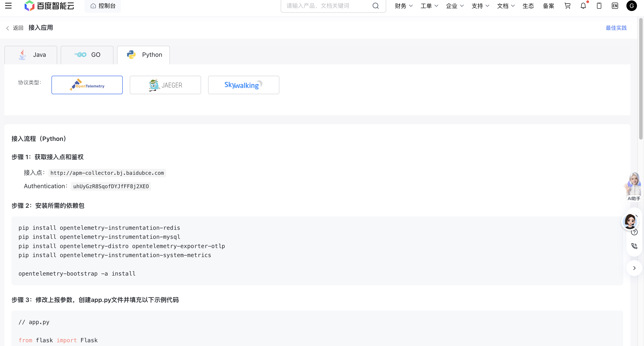Click the search magnifier icon
644x346 pixels.
click(x=375, y=6)
